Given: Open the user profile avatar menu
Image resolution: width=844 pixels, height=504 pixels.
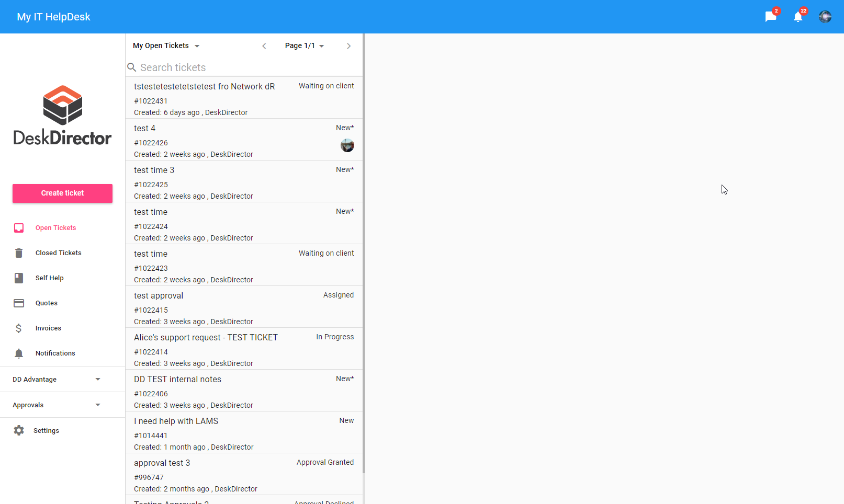Looking at the screenshot, I should pos(825,17).
